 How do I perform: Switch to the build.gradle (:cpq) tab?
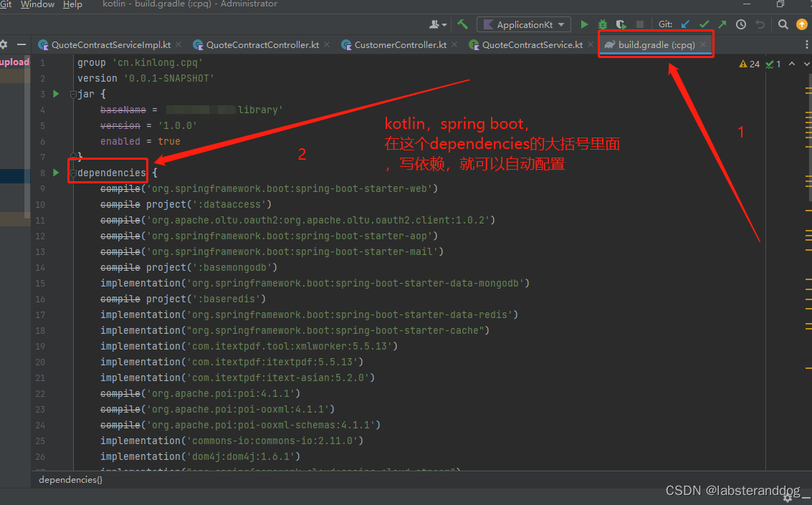pos(652,44)
